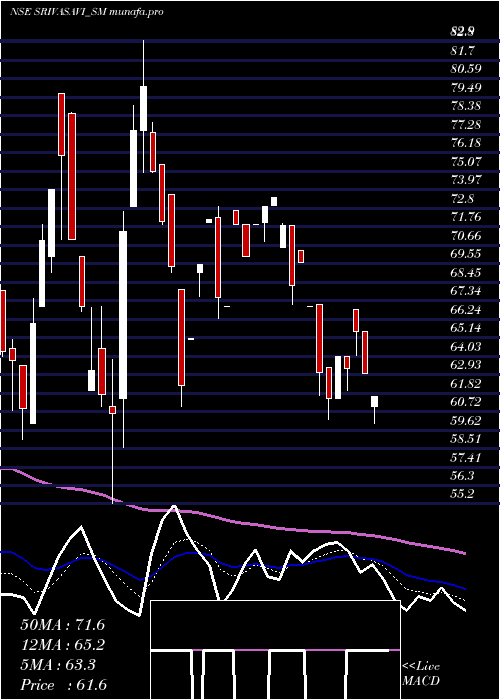Viewport: 500px width, 700px height.
Task: Click the <<Live MACD label
Action: click(x=421, y=674)
